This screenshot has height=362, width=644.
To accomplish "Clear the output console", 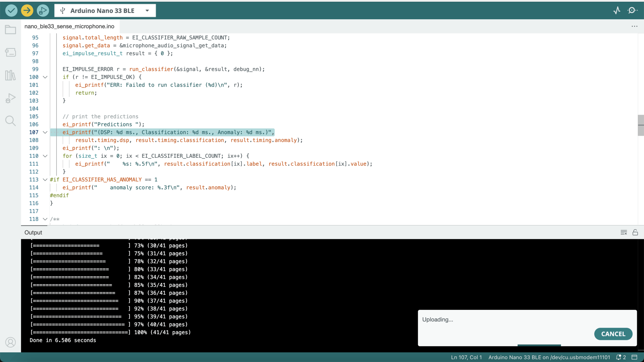I will 624,232.
